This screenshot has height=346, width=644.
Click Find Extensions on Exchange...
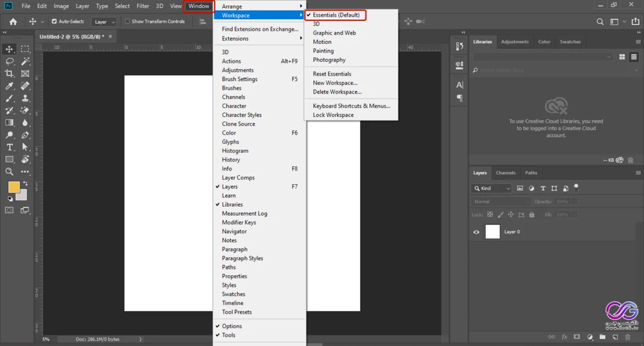pos(260,29)
